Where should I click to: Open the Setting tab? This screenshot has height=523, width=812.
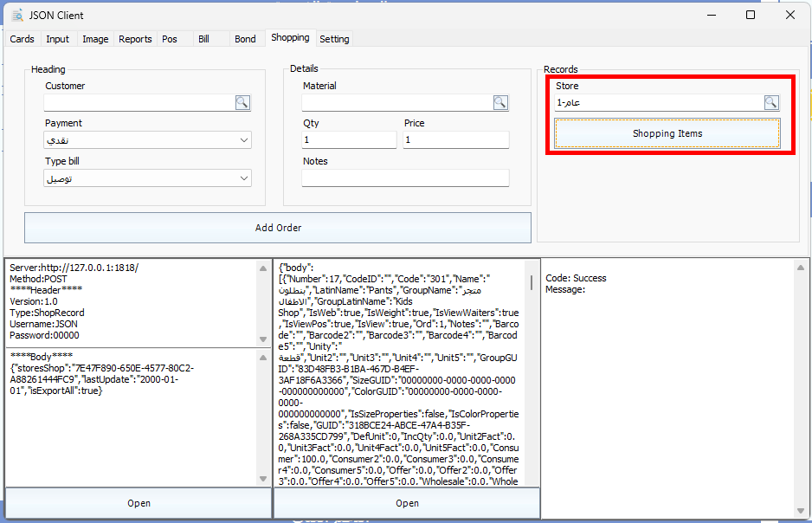(334, 39)
